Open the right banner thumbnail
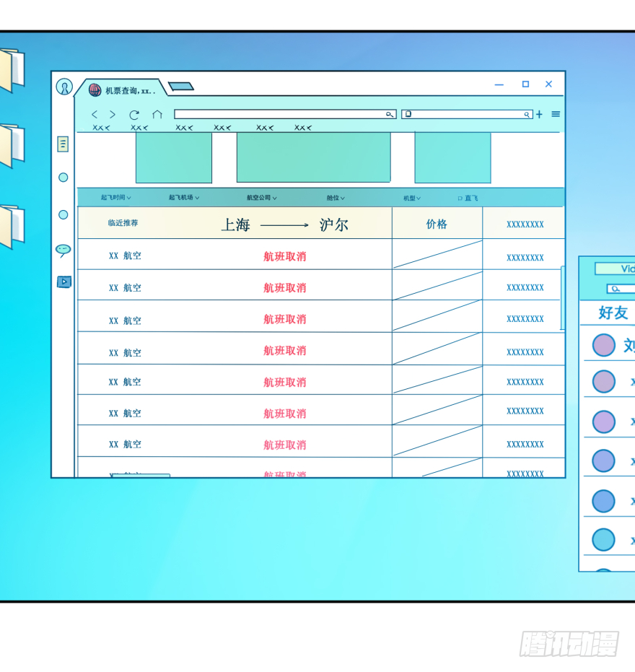This screenshot has height=672, width=635. click(x=453, y=157)
